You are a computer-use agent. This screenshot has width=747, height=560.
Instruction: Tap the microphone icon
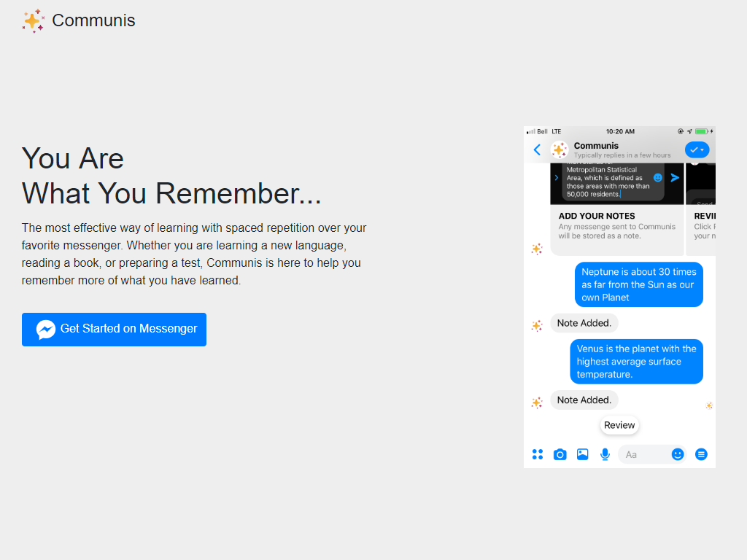(605, 454)
